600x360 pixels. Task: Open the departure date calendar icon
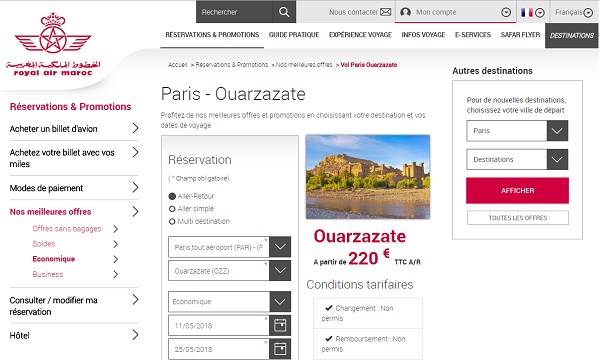pyautogui.click(x=280, y=326)
